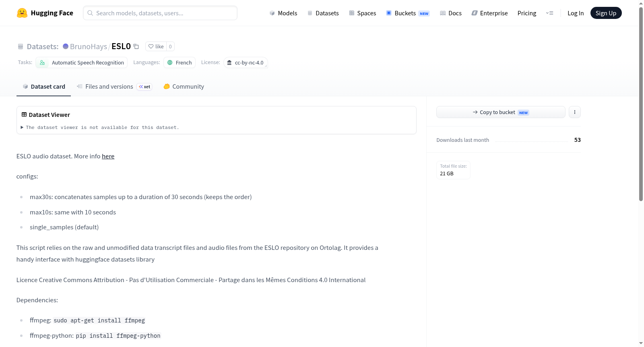The height and width of the screenshot is (347, 644).
Task: Click the scrollbar down arrow
Action: pyautogui.click(x=641, y=343)
